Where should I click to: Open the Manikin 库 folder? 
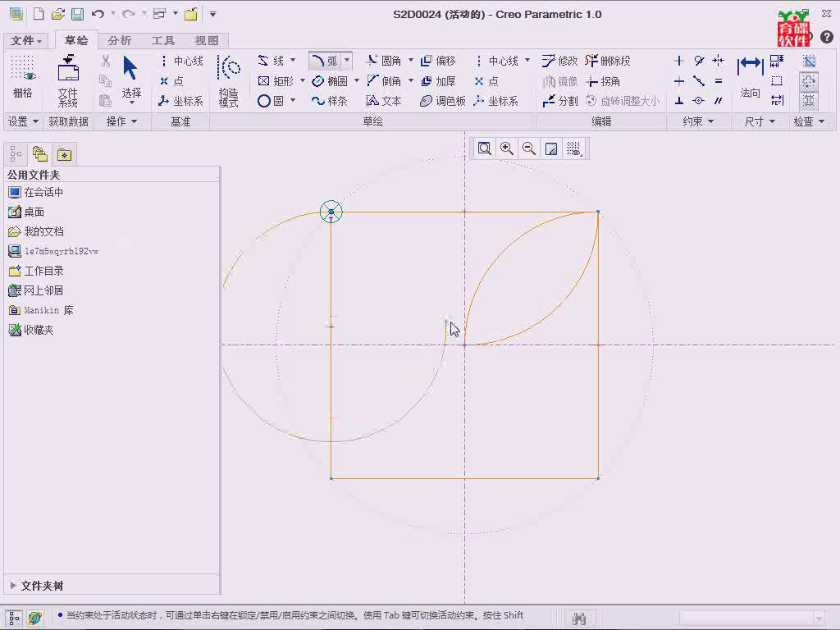pyautogui.click(x=41, y=310)
